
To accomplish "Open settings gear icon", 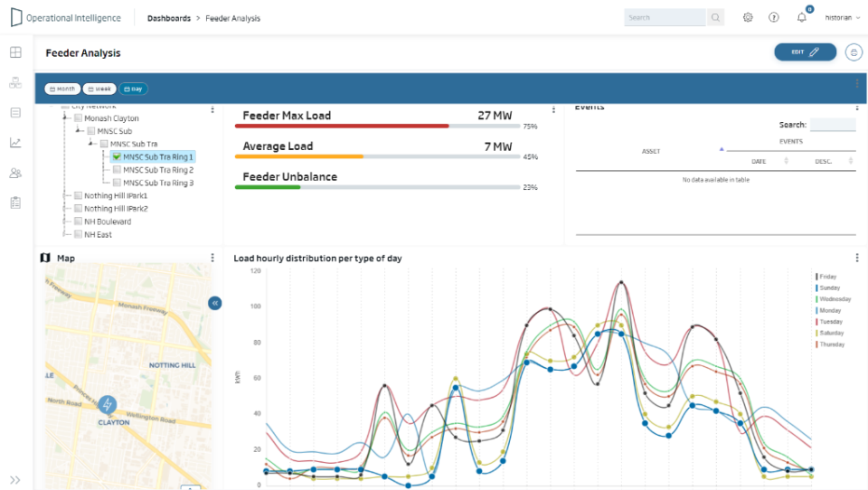I will (x=748, y=18).
